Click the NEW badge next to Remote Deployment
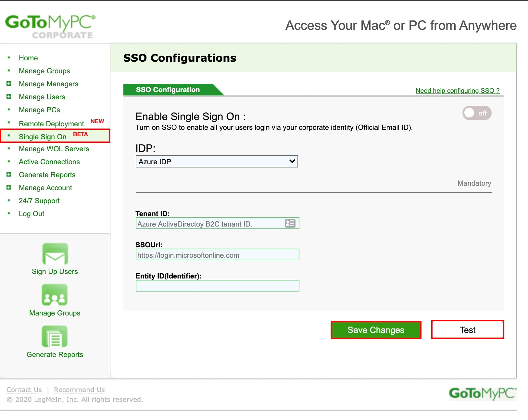The image size is (528, 420). pyautogui.click(x=97, y=121)
